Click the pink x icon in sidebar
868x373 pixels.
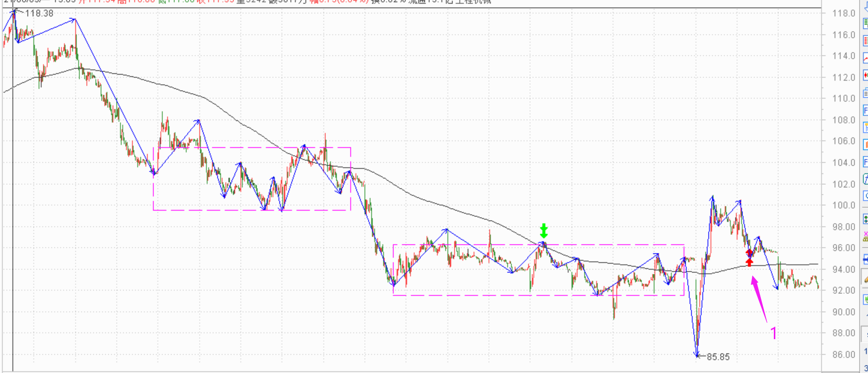865,236
